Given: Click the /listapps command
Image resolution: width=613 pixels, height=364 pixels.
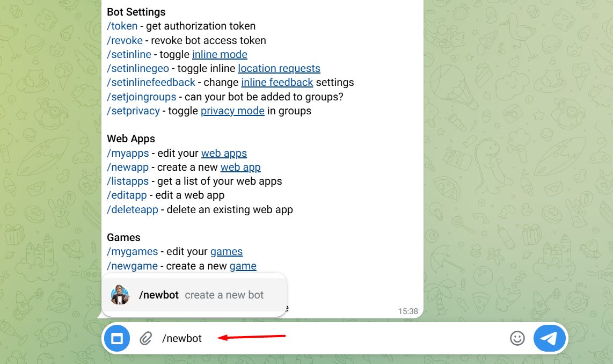Looking at the screenshot, I should tap(128, 181).
